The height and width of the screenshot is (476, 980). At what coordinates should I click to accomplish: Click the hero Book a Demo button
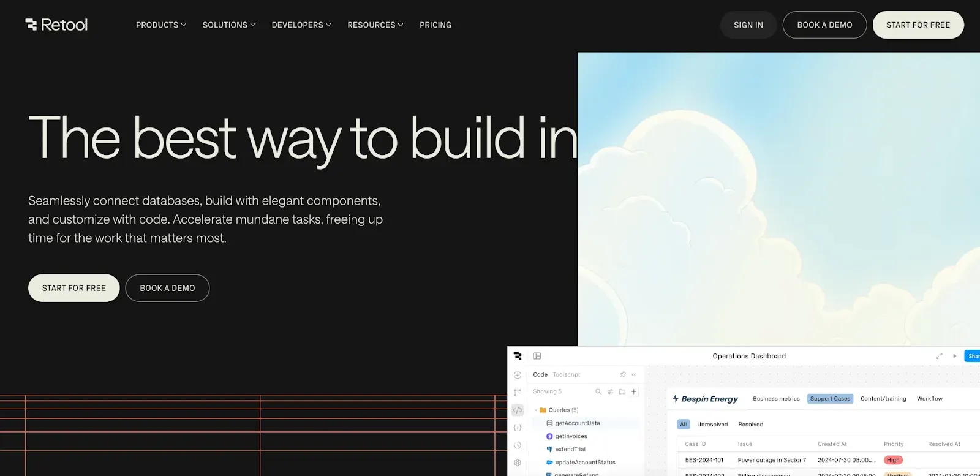click(x=167, y=288)
